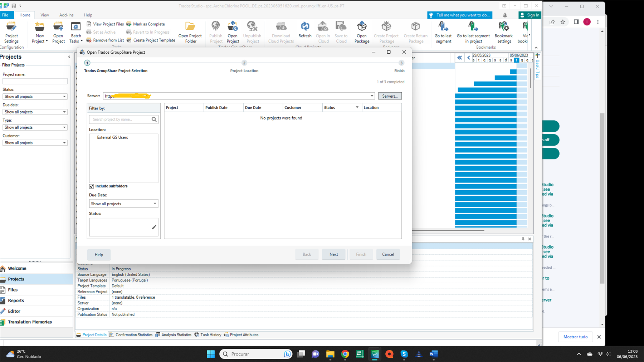Click Remove from List
The image size is (644, 362).
(x=105, y=40)
